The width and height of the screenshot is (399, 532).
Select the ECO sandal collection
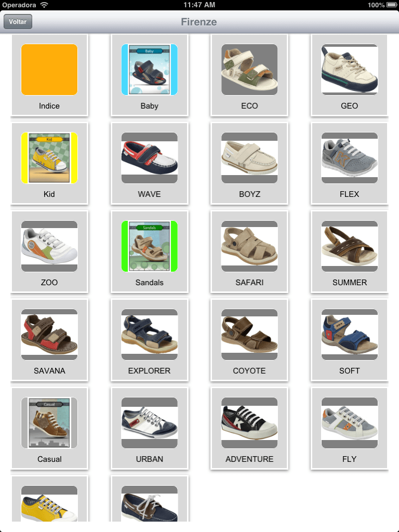249,75
